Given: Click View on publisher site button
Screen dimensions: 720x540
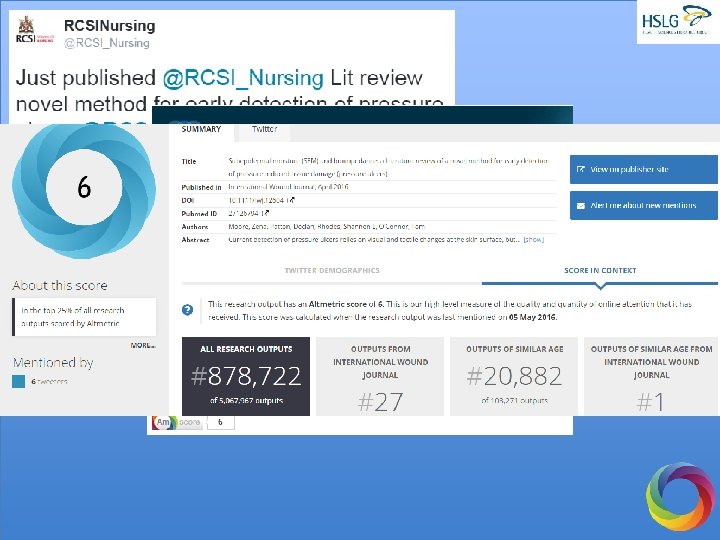Looking at the screenshot, I should tap(644, 169).
